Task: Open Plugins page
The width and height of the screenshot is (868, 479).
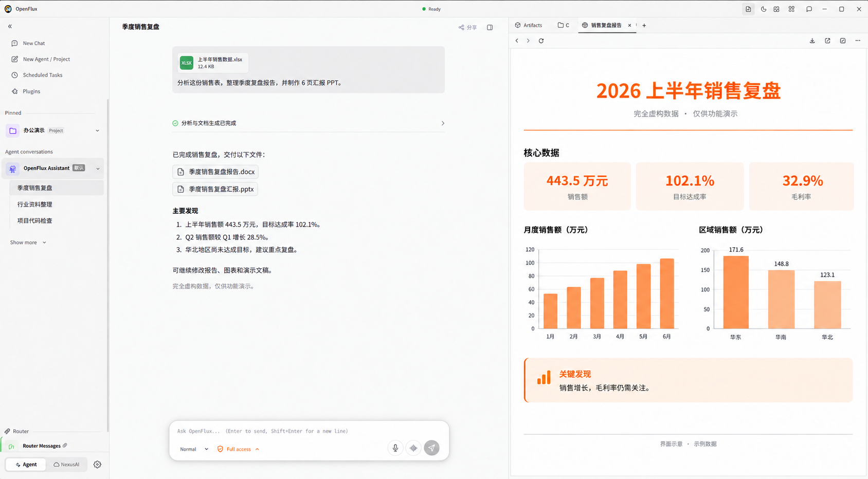Action: pos(26,91)
